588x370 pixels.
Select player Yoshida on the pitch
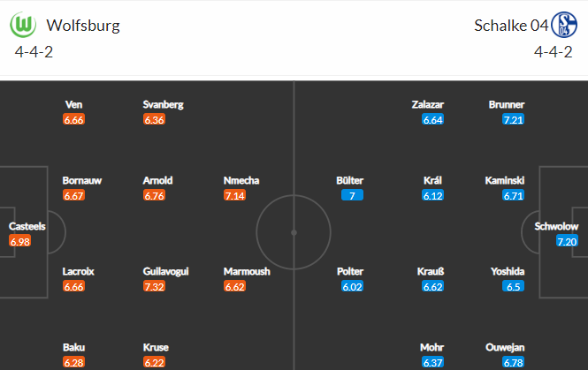click(x=508, y=271)
